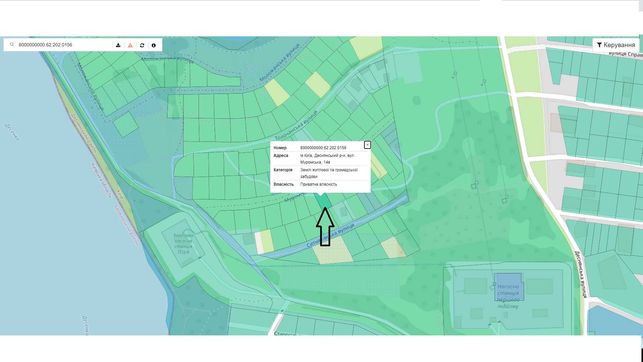Select the highlighted parcel above the arrow
Viewport: 643px width, 362px height.
[324, 200]
